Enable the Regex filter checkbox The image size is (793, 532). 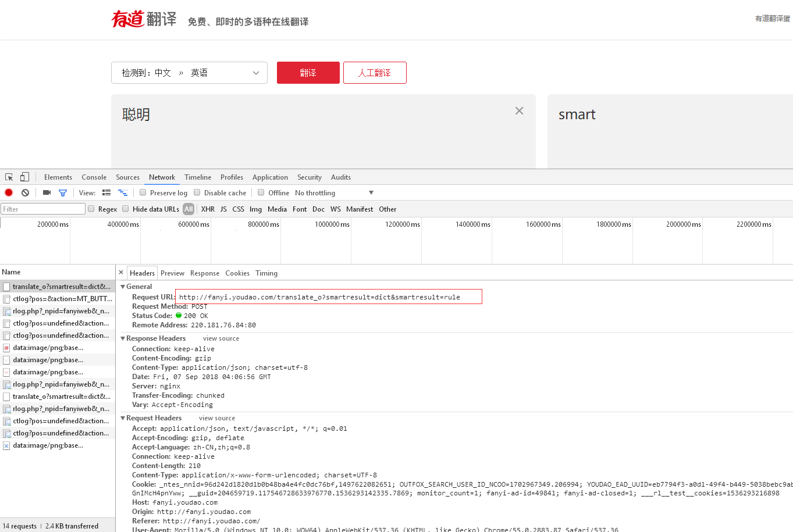point(91,209)
